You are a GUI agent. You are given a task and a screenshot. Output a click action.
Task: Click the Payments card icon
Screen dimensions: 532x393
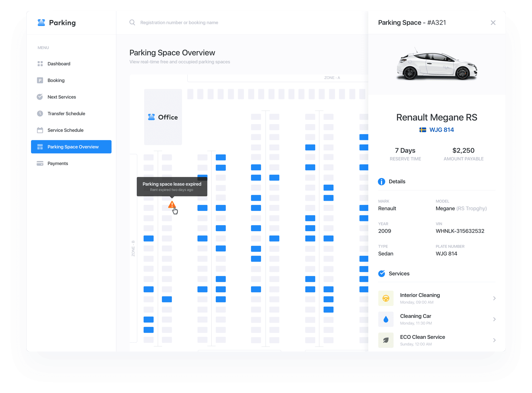(x=40, y=163)
